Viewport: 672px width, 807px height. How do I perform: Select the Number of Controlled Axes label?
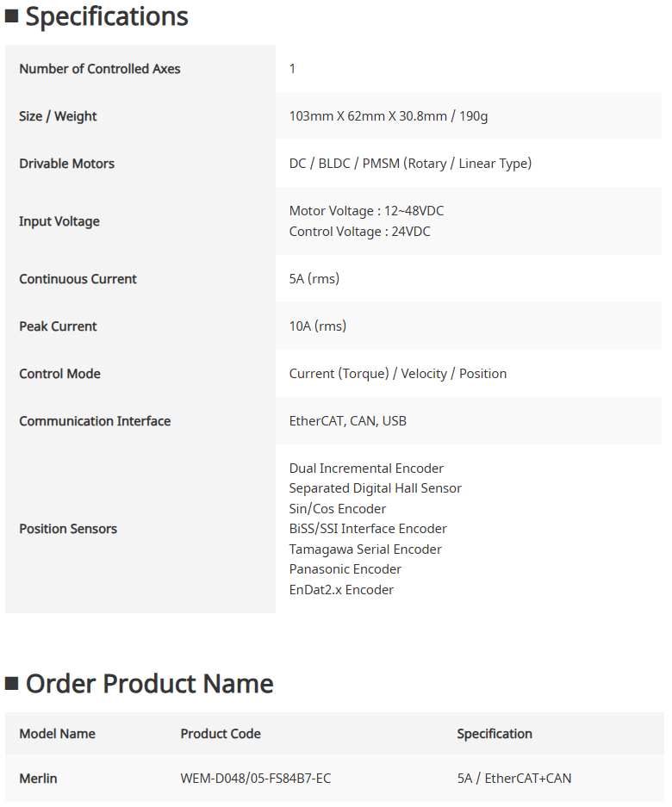coord(100,69)
